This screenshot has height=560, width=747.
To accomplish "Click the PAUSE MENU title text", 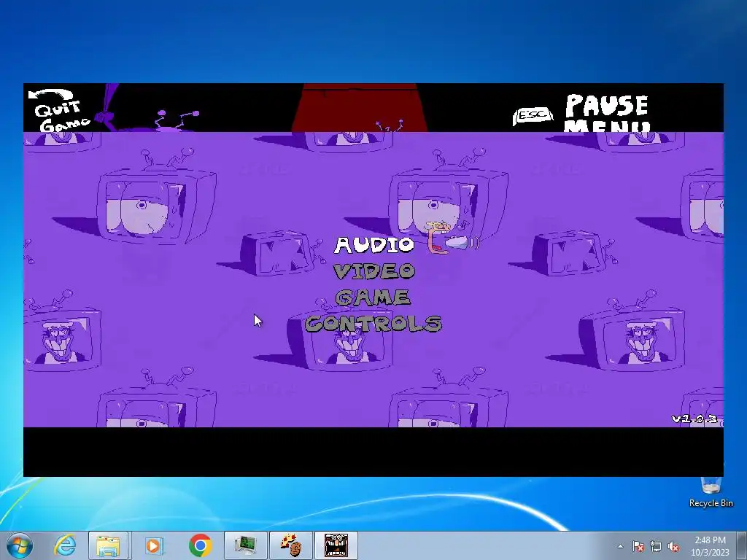I will point(607,113).
